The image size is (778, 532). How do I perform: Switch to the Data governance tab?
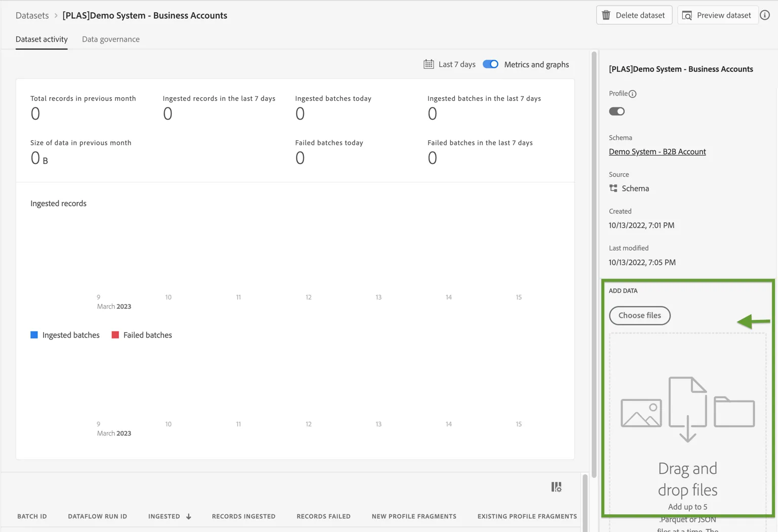point(111,39)
